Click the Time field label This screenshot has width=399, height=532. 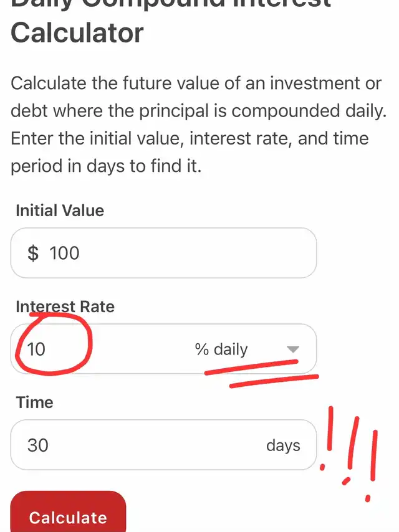coord(35,402)
